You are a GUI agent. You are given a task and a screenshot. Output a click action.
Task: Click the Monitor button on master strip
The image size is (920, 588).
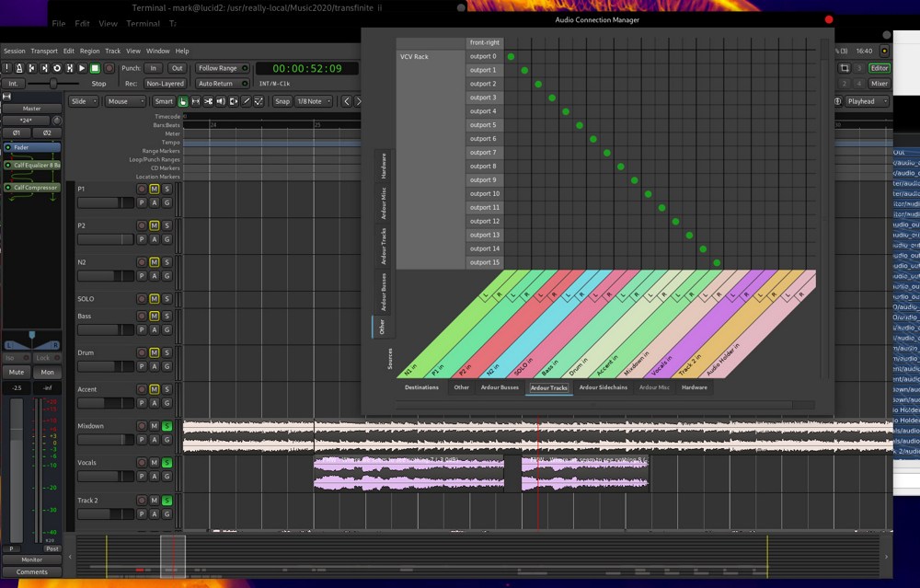coord(31,559)
